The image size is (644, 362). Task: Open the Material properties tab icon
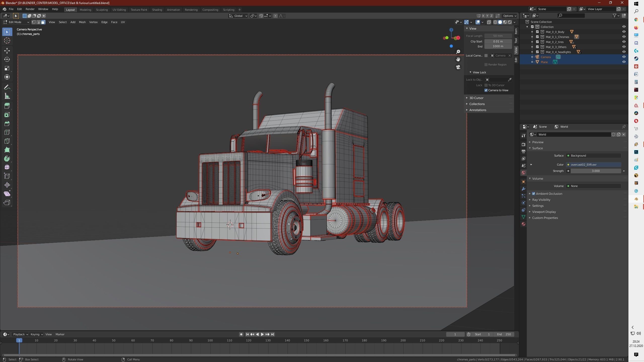coord(524,224)
